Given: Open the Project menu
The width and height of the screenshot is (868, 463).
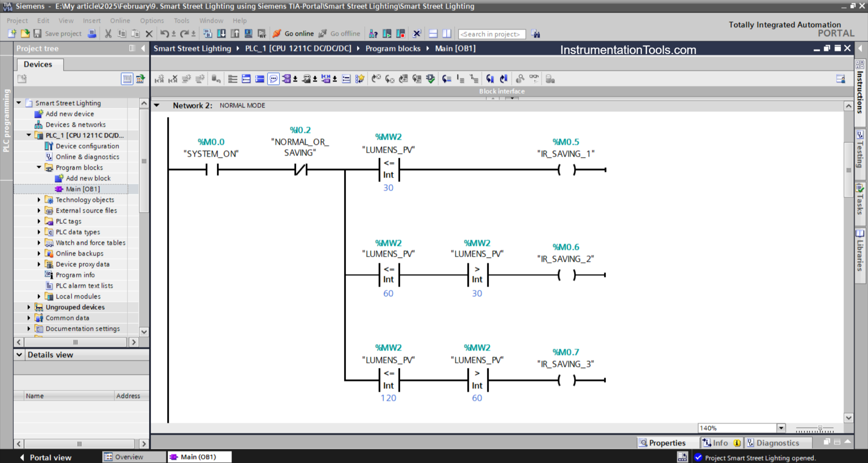Looking at the screenshot, I should coord(17,20).
